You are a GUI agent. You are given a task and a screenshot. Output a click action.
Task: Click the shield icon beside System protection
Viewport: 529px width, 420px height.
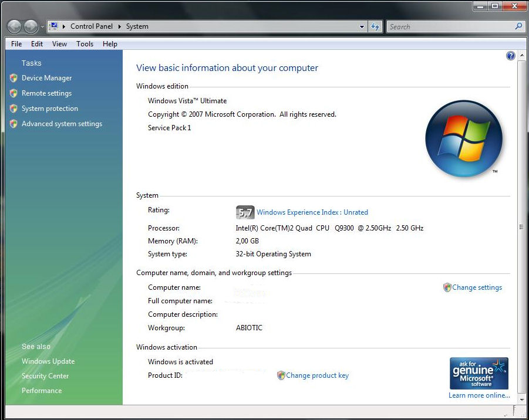click(14, 108)
